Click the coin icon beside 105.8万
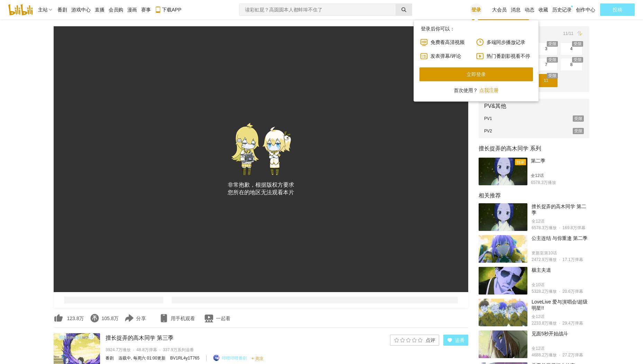Screen dimensions: 643x364 (94, 318)
